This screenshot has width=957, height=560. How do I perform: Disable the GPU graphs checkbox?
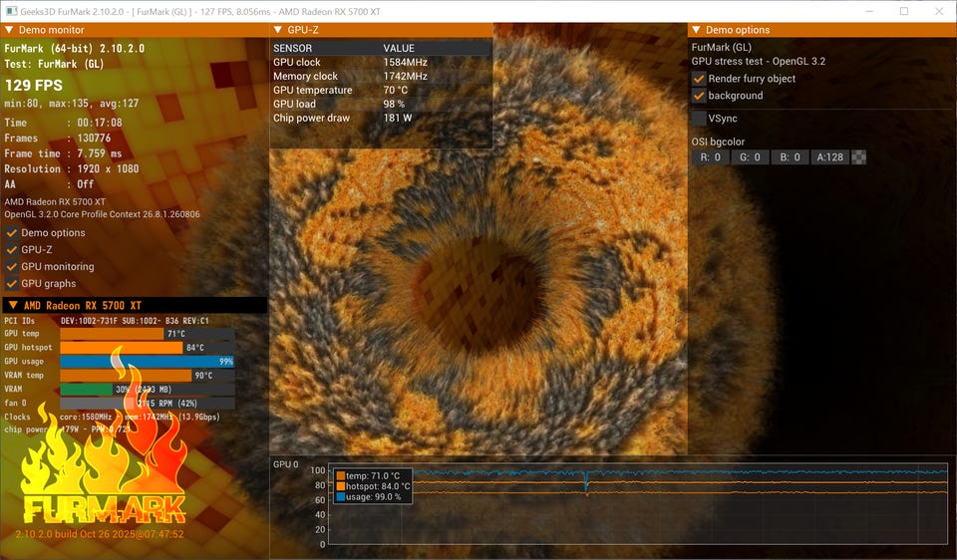[x=12, y=284]
